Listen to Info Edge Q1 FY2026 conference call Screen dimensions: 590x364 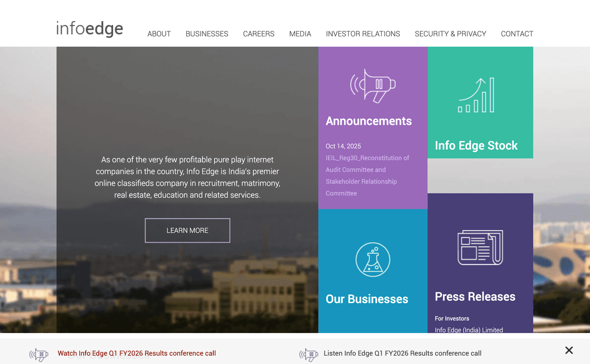[402, 353]
